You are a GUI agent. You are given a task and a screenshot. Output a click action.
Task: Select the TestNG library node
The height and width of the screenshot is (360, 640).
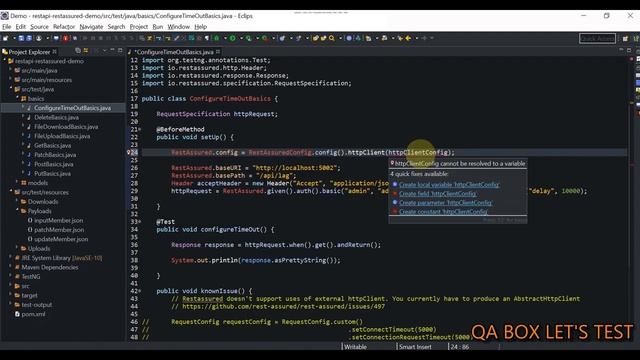(31, 277)
